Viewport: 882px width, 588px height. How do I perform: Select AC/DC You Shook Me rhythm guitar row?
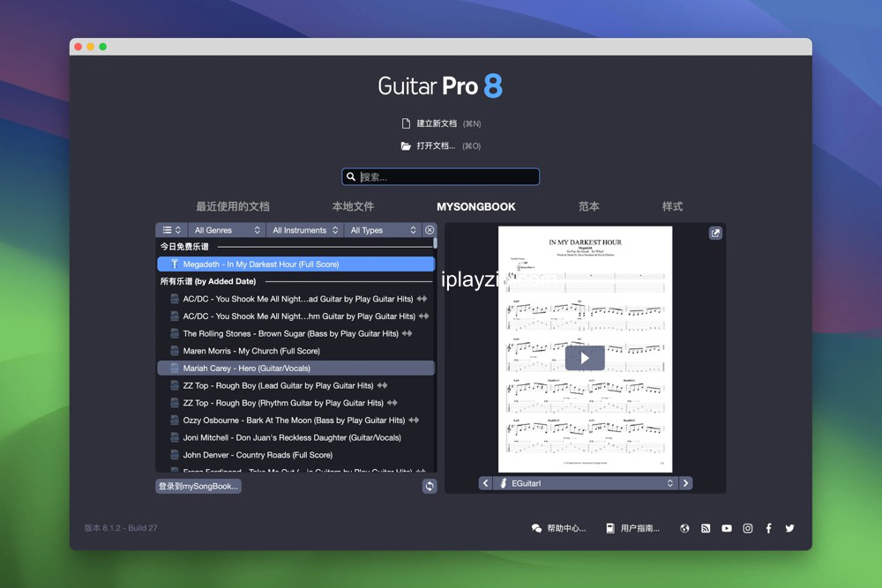point(295,316)
